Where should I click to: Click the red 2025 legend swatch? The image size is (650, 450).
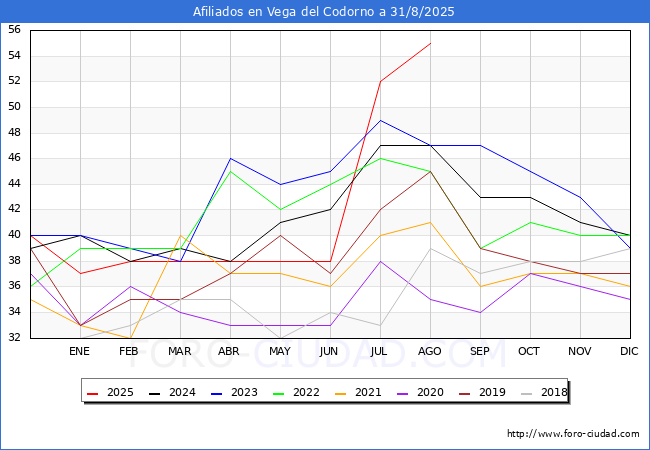pos(92,393)
